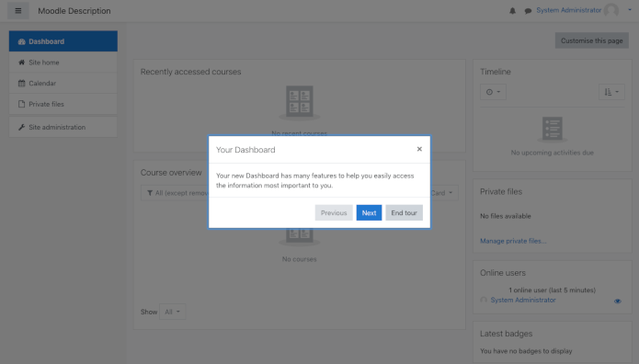
Task: Click the Online users block heading
Action: coord(503,273)
